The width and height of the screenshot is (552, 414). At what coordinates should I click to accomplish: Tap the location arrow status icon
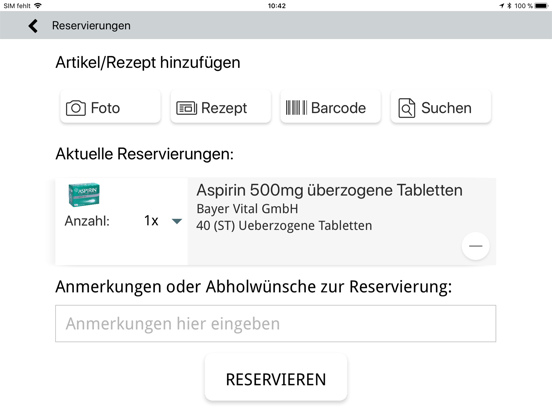[x=502, y=6]
